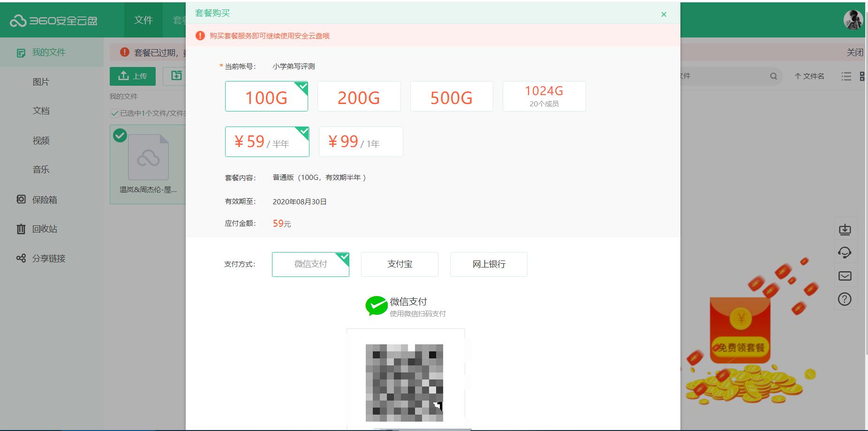The image size is (868, 431).
Task: Switch to the 文件 tab
Action: [143, 20]
